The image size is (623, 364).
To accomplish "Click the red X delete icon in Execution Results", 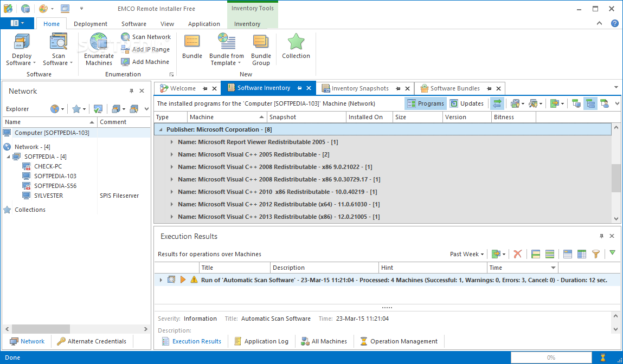I will [x=517, y=254].
